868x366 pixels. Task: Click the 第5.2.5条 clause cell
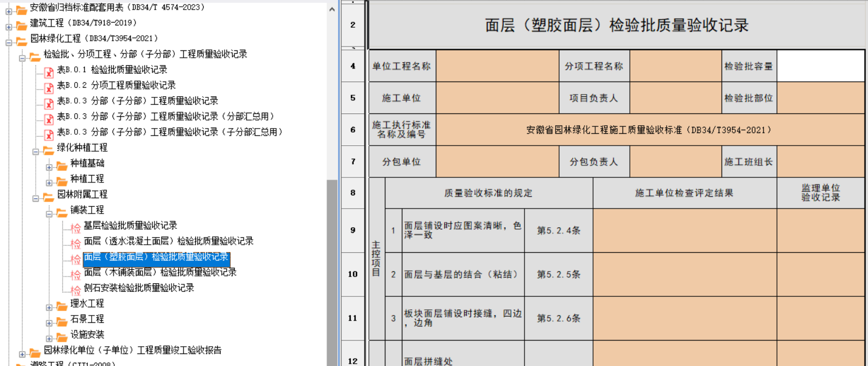[558, 275]
